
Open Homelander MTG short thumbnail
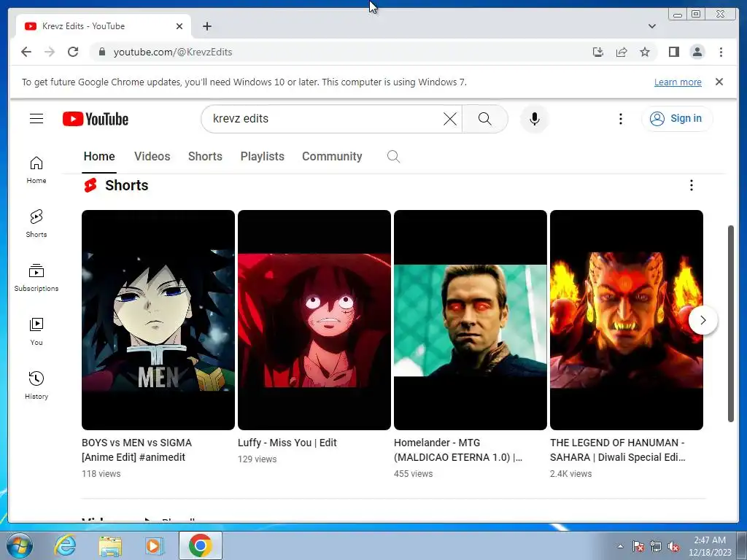point(471,320)
